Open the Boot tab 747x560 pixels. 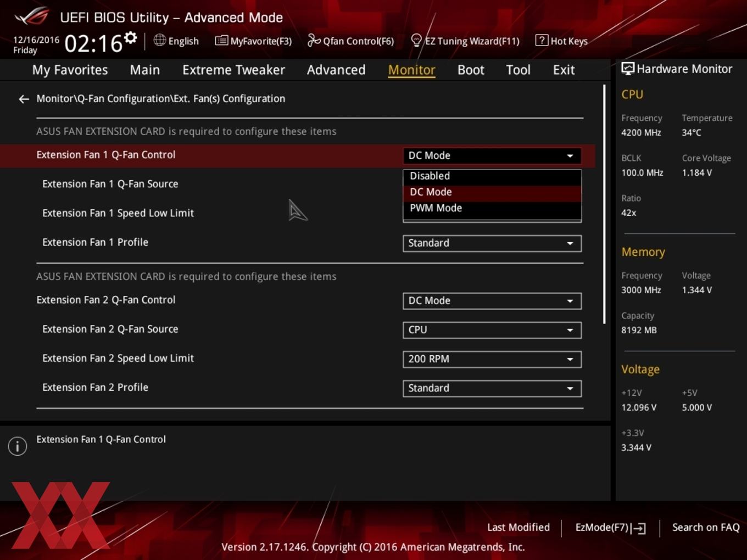471,70
